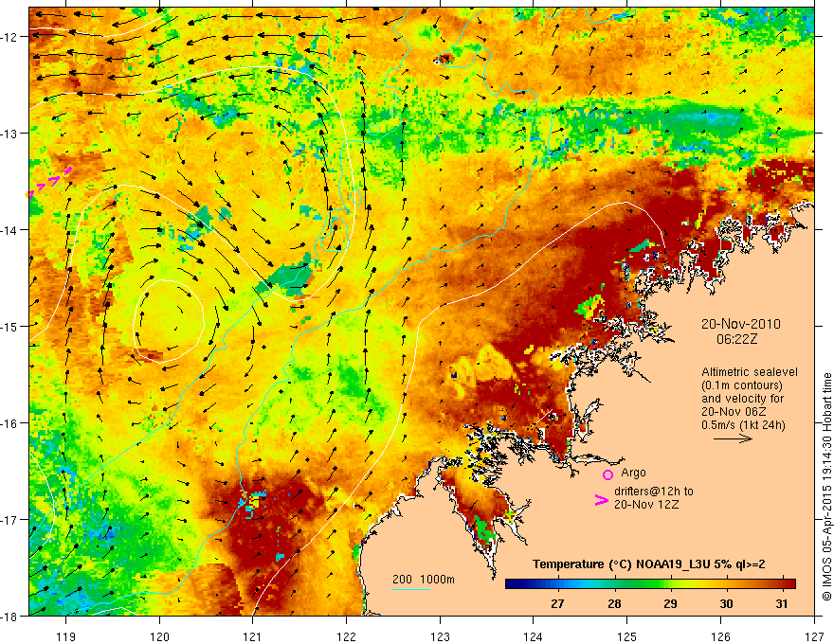This screenshot has width=834, height=644.
Task: Click the 'and velocity for' caption line
Action: (742, 399)
